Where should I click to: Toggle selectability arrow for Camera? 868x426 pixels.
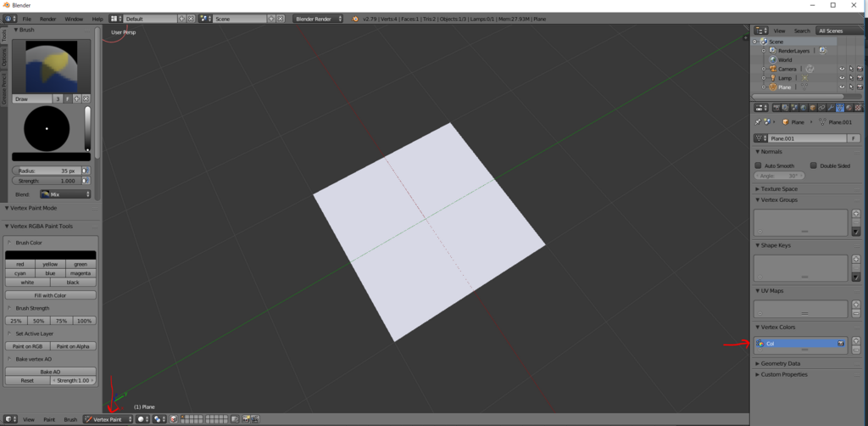tap(851, 69)
